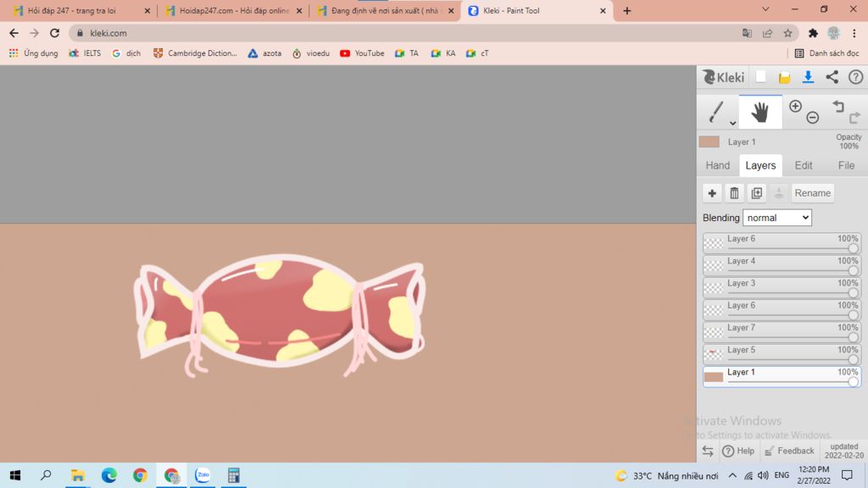
Task: Select the brush tool
Action: (x=715, y=111)
